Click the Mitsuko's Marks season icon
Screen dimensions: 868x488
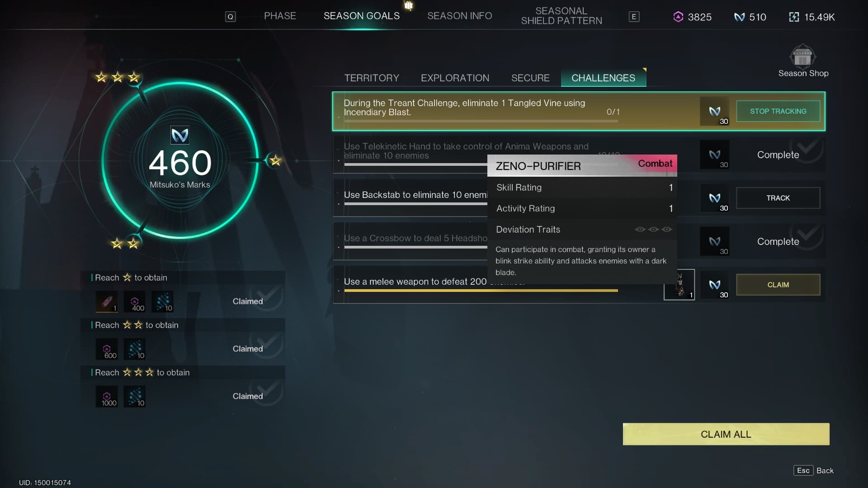pos(180,133)
